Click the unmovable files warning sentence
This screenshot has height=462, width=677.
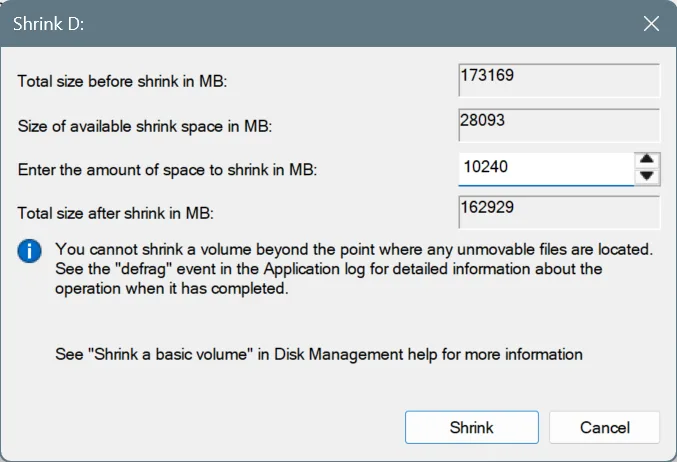point(354,249)
